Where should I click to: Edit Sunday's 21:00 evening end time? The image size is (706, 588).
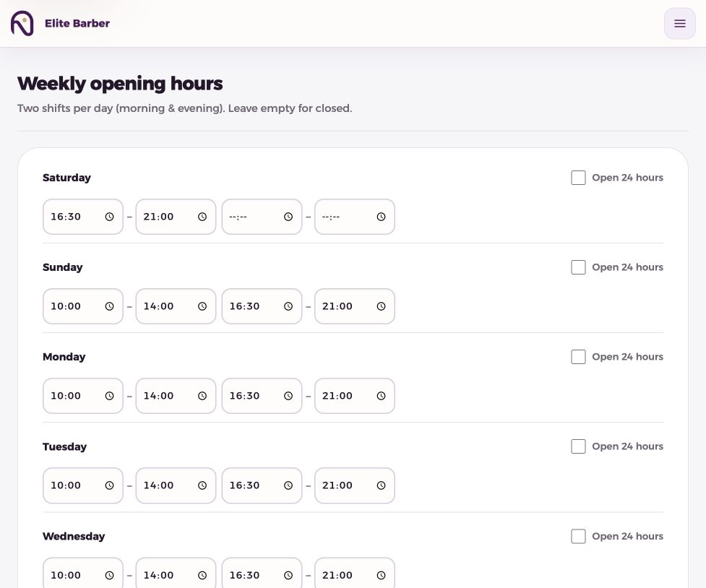coord(354,306)
